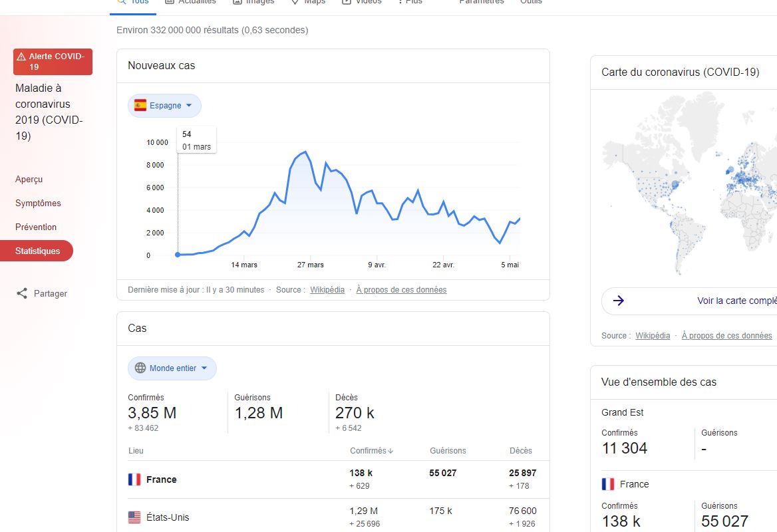
Task: Click United States confirmed value 1,29 M
Action: tap(363, 511)
